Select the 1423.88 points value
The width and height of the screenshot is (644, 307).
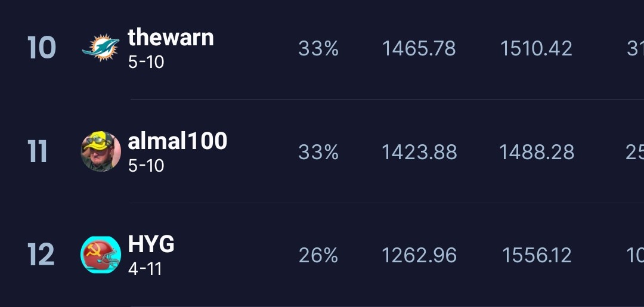point(419,153)
